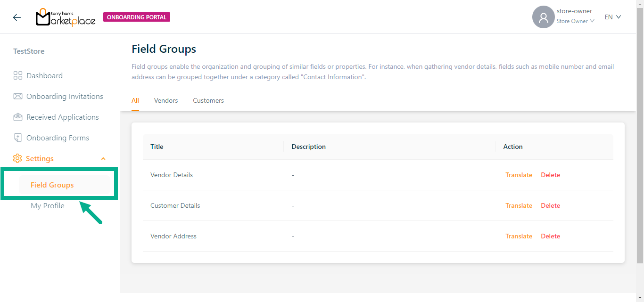Translate the Vendor Details field group

pyautogui.click(x=519, y=175)
